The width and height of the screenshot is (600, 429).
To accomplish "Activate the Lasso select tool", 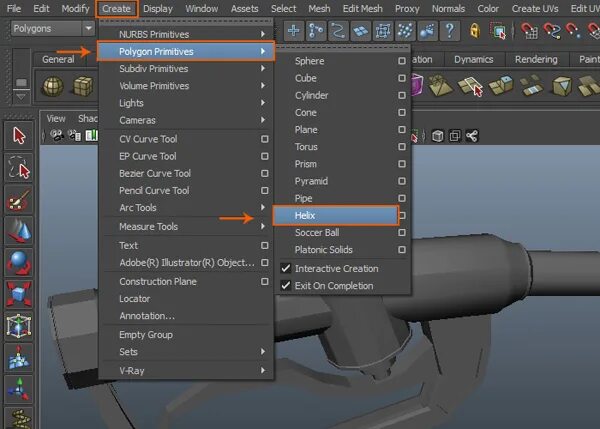I will tap(19, 168).
